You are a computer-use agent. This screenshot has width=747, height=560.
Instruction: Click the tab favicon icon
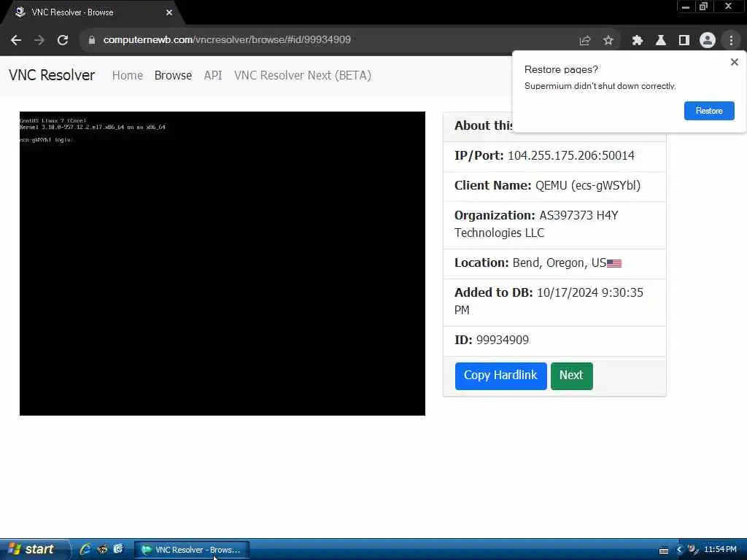[x=20, y=12]
